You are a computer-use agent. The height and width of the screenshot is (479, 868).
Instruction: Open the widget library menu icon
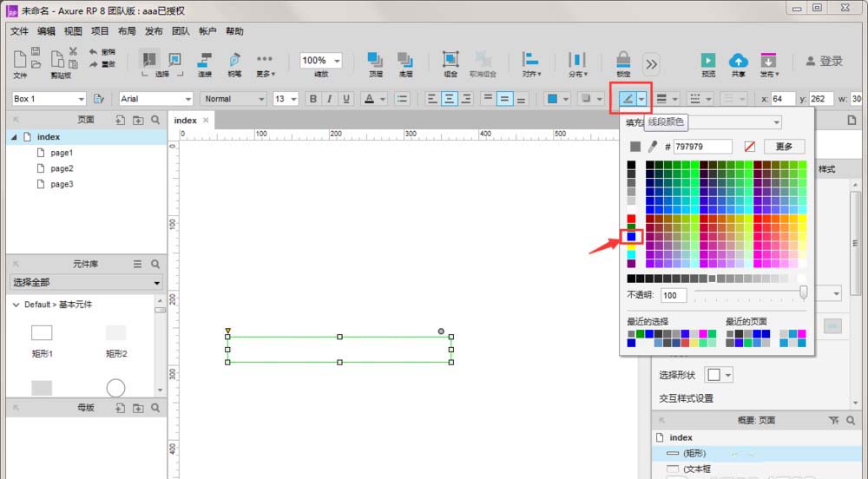137,265
